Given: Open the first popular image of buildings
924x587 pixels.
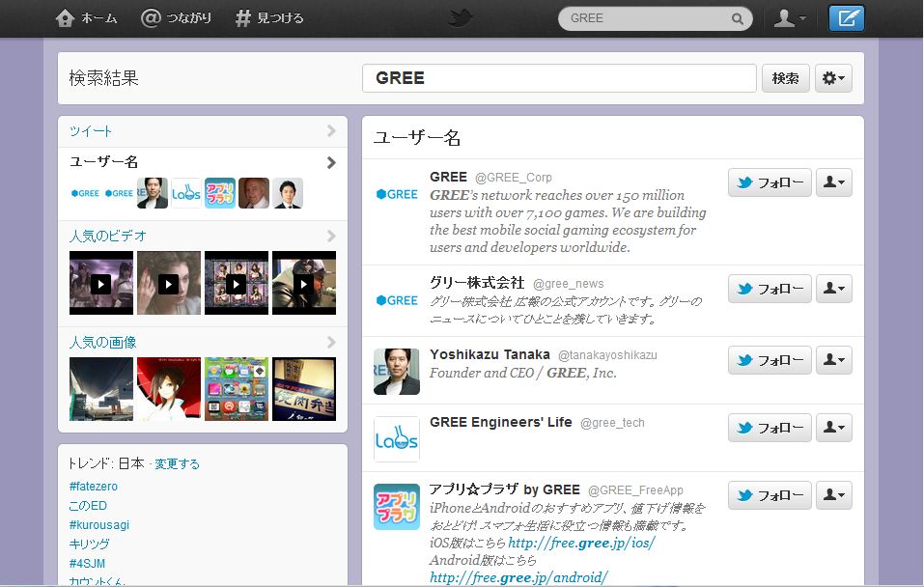Looking at the screenshot, I should point(100,389).
